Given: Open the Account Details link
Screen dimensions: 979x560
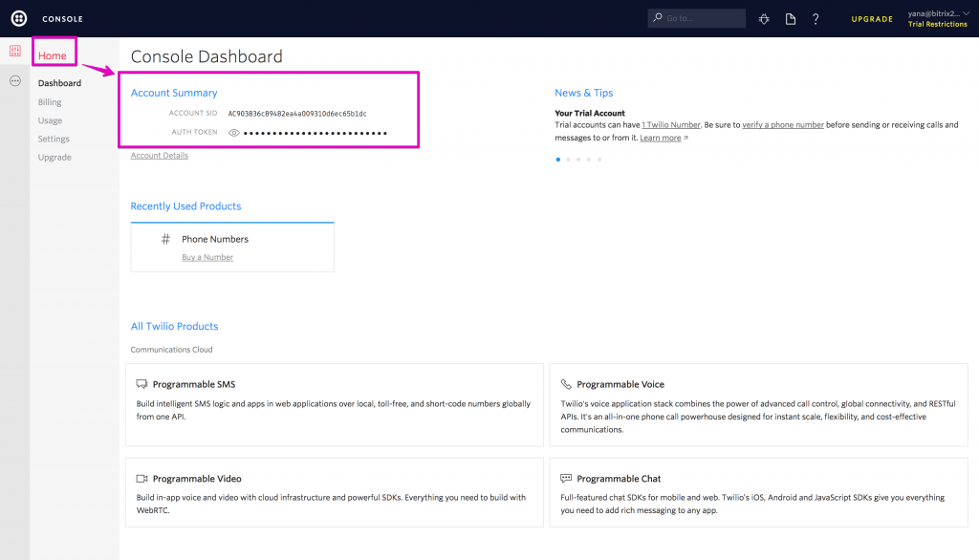Looking at the screenshot, I should click(x=160, y=156).
